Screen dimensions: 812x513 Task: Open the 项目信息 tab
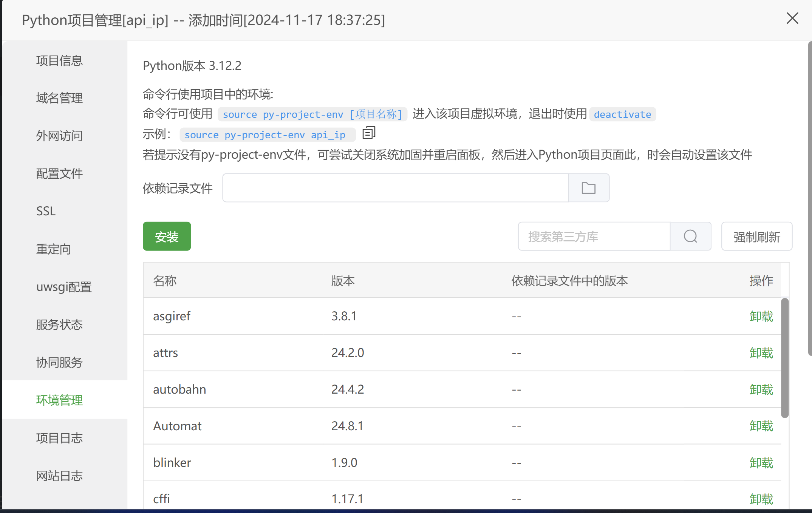point(59,60)
